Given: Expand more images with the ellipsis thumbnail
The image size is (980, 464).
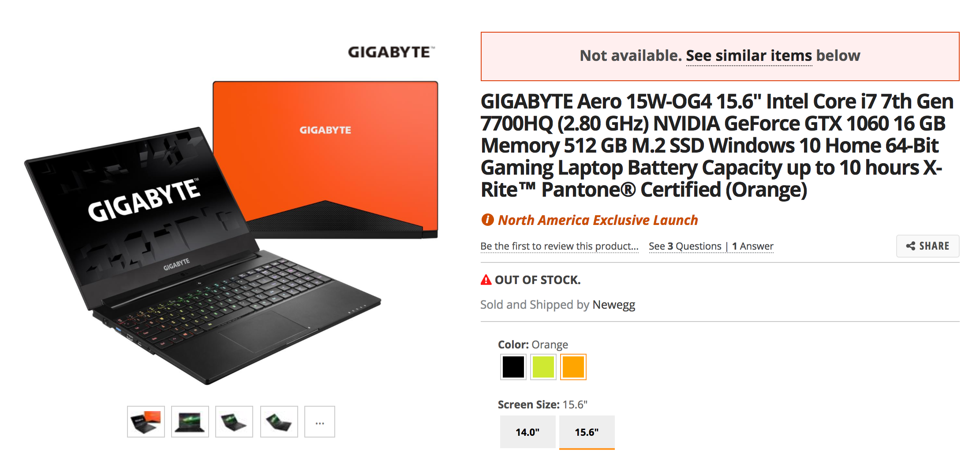Looking at the screenshot, I should [x=320, y=422].
